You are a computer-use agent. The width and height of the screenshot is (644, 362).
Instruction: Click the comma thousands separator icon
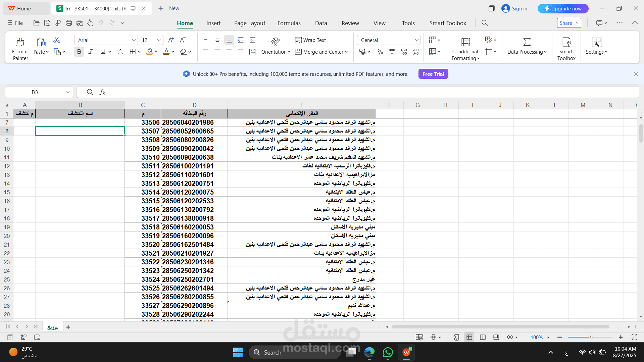tap(392, 52)
